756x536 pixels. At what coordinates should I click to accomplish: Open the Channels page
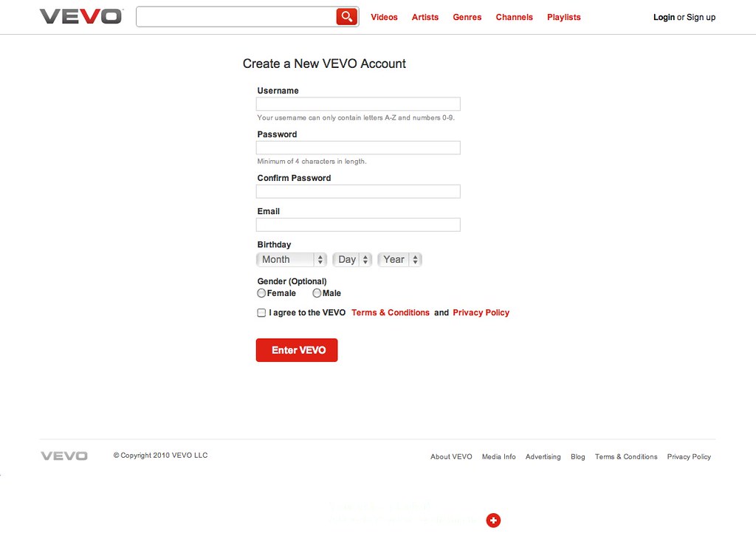(x=514, y=17)
